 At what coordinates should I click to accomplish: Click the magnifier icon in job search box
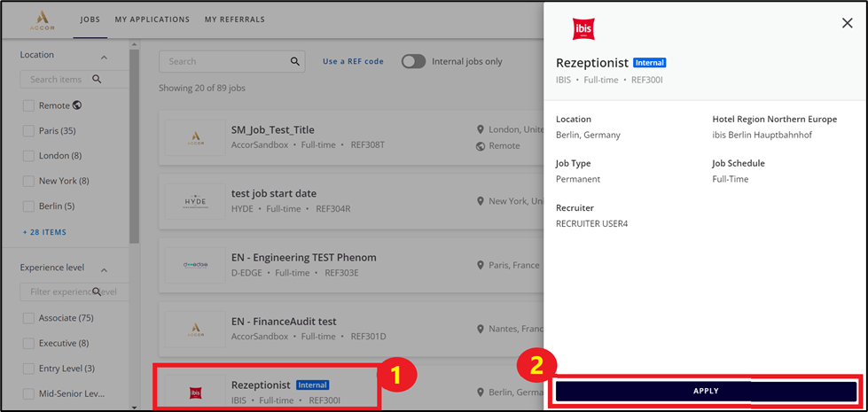coord(295,61)
